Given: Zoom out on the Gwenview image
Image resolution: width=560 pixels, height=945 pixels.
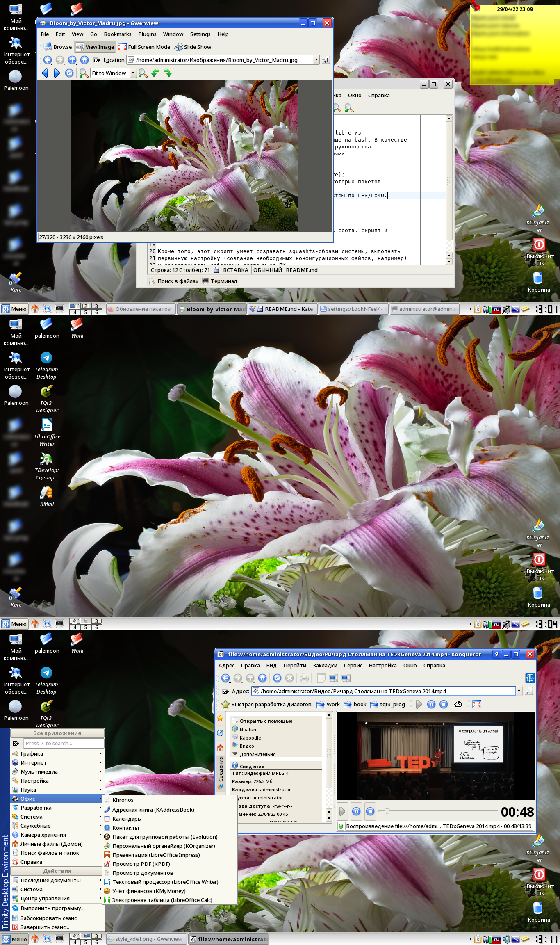Looking at the screenshot, I should click(x=143, y=73).
